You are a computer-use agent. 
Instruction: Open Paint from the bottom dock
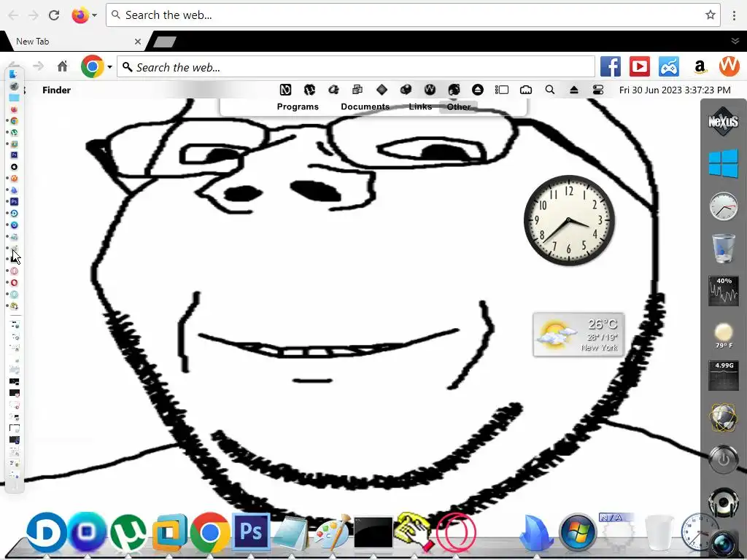click(x=332, y=532)
